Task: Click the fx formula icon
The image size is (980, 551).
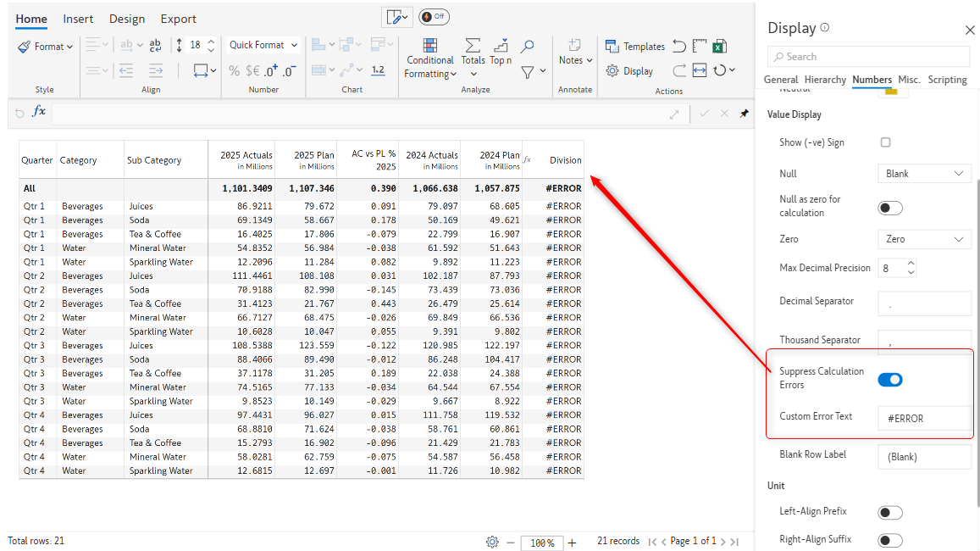Action: [x=39, y=112]
